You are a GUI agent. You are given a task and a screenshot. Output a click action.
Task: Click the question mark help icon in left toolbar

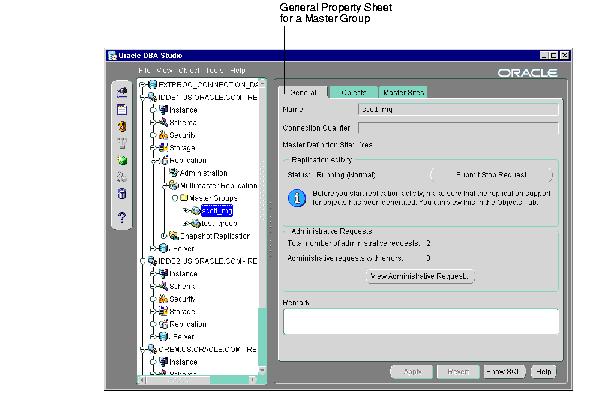coord(122,217)
